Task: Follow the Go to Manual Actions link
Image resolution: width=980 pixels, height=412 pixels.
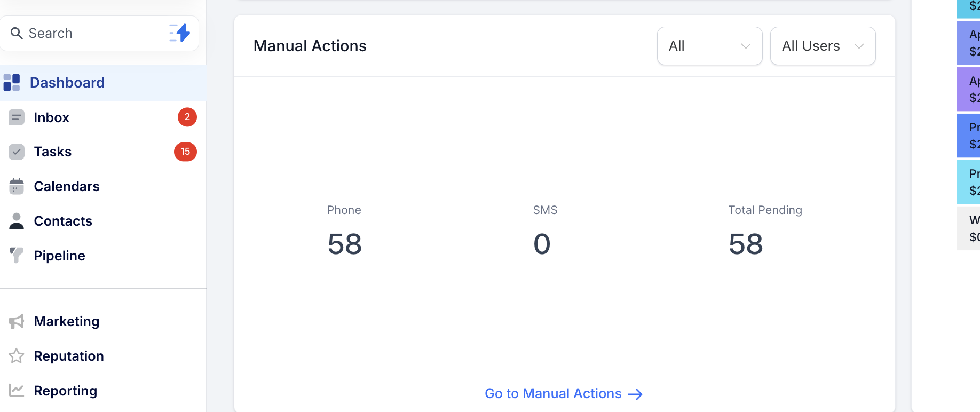Action: [563, 394]
